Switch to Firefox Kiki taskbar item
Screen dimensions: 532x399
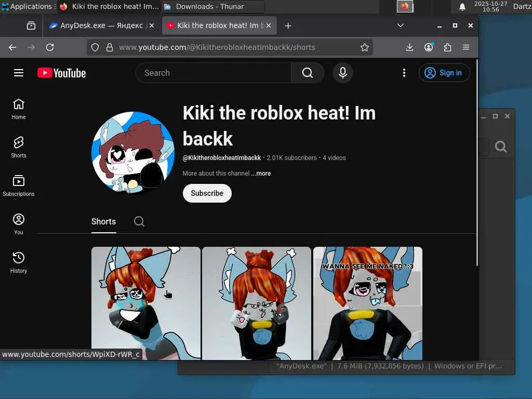tap(109, 6)
